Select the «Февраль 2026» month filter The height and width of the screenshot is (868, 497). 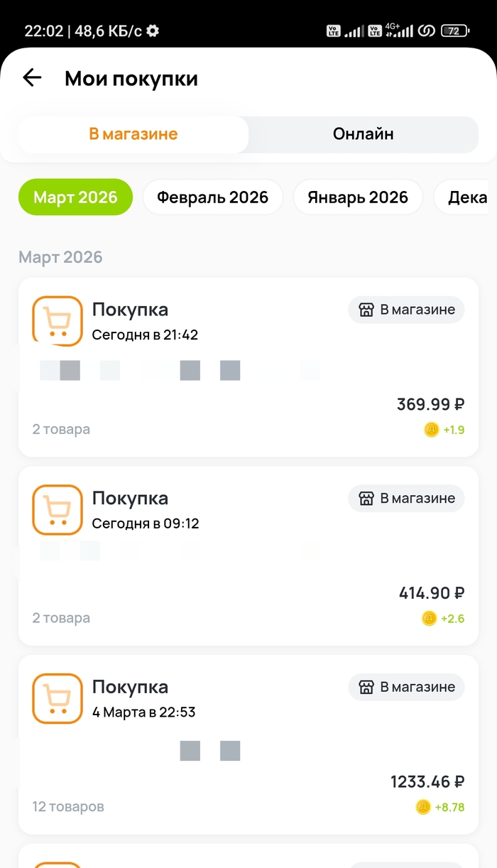click(x=212, y=197)
